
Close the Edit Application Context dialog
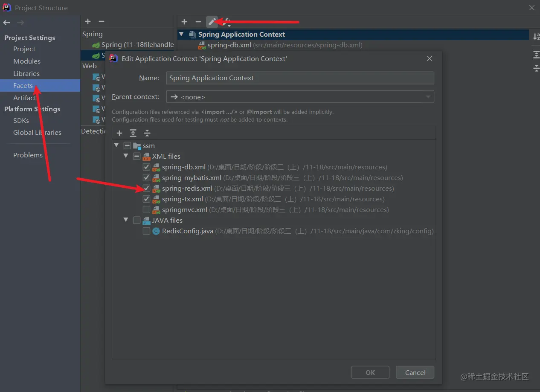pos(430,58)
